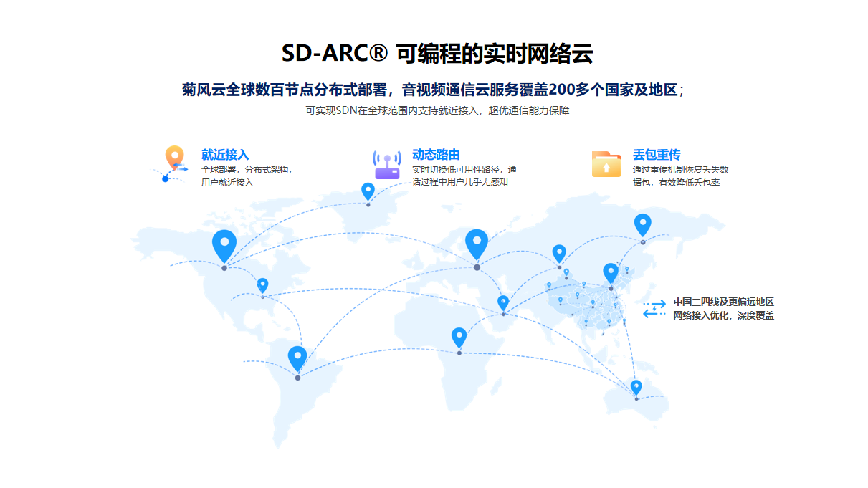Select the map pin over Australia
868x488 pixels.
[636, 388]
